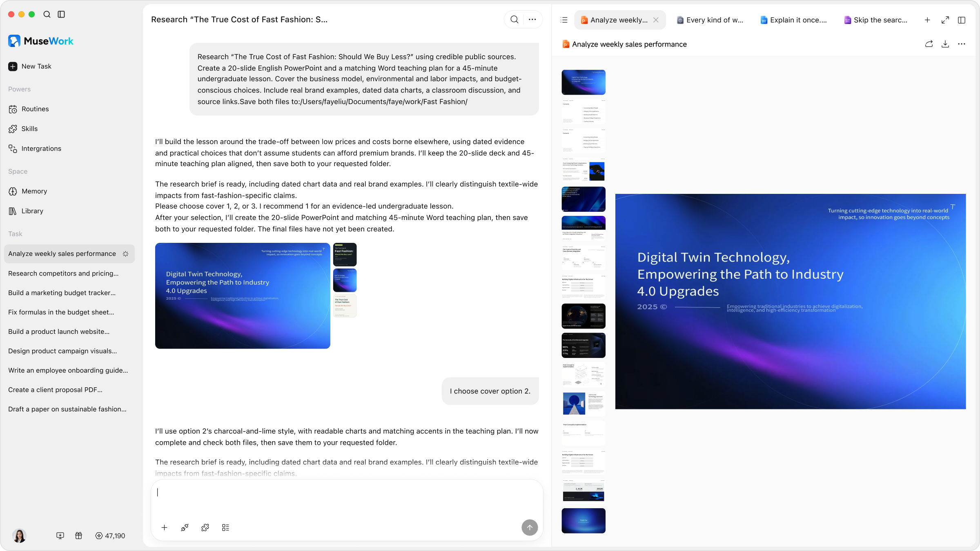Add a new tab with the plus icon
This screenshot has width=980, height=551.
[927, 20]
